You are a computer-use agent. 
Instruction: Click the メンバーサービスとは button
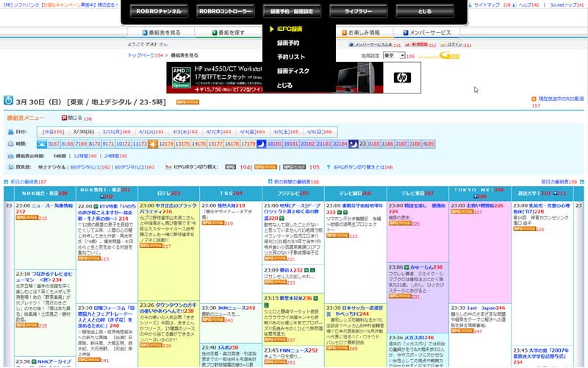tap(370, 44)
